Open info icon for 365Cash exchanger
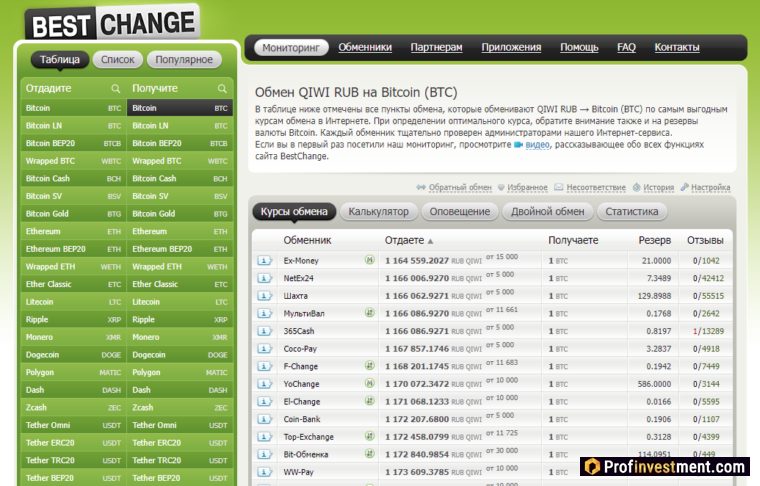The height and width of the screenshot is (486, 760). point(265,331)
